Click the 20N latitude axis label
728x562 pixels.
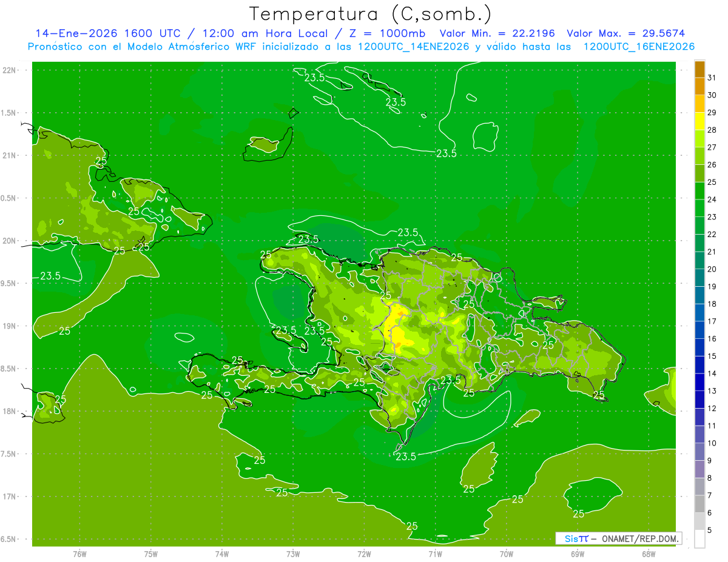(10, 241)
